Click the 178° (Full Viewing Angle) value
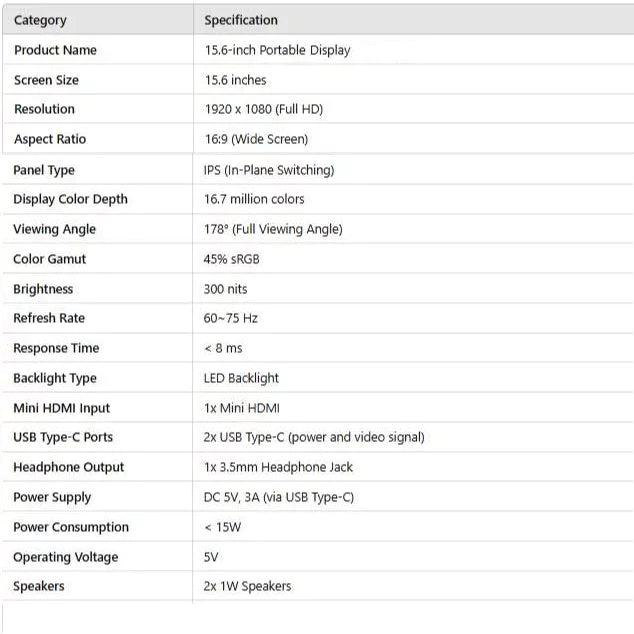634x634 pixels. (273, 229)
